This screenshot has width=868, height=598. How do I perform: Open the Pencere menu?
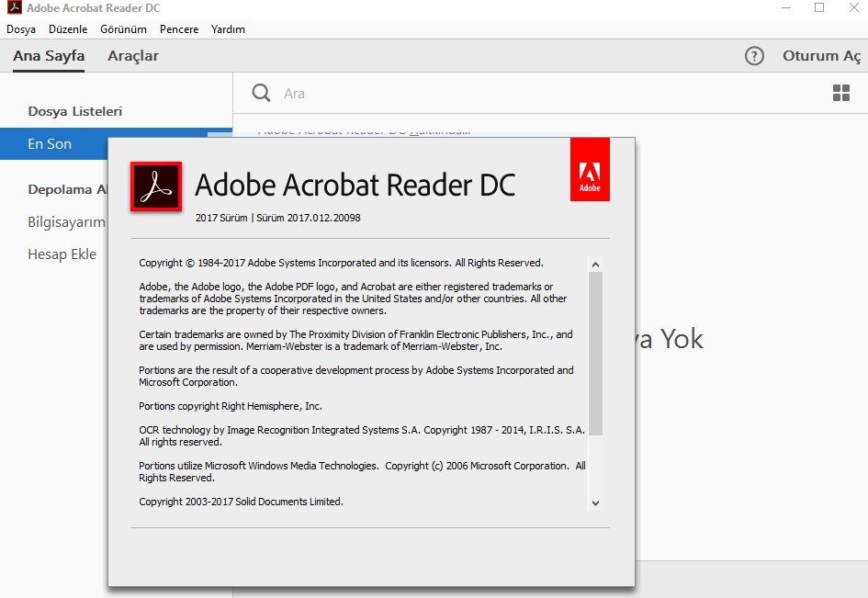coord(179,29)
